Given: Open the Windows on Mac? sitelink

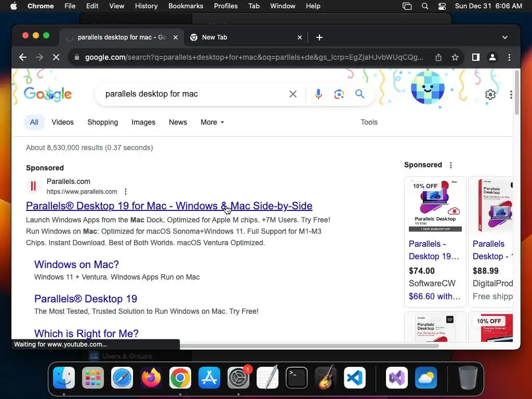Looking at the screenshot, I should tap(76, 264).
